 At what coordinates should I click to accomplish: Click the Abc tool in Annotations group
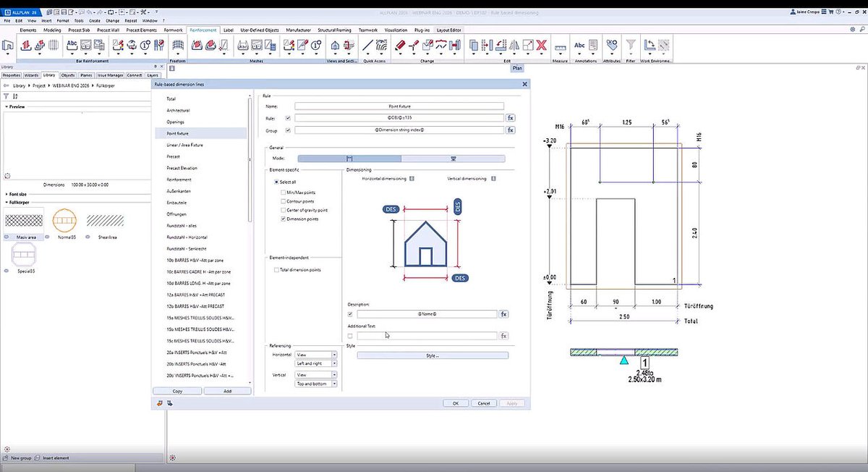click(580, 45)
